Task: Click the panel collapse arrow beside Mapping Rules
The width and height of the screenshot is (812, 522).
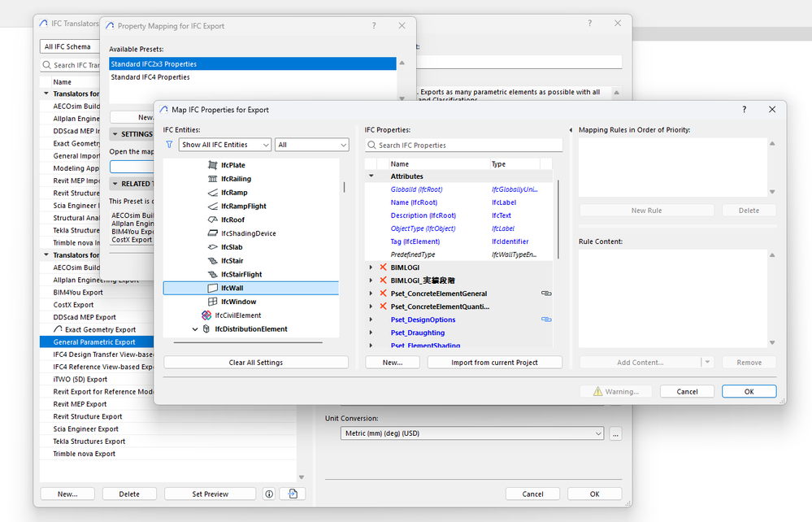Action: pyautogui.click(x=571, y=130)
